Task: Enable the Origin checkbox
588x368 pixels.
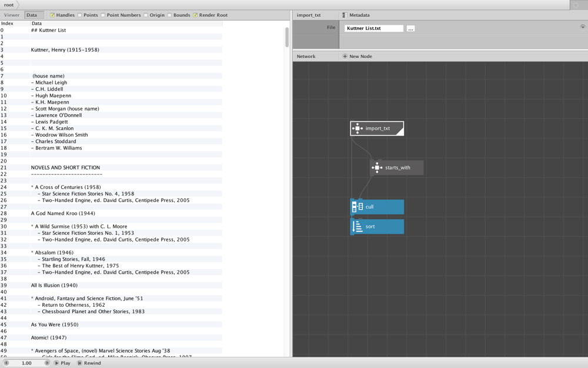Action: coord(145,15)
